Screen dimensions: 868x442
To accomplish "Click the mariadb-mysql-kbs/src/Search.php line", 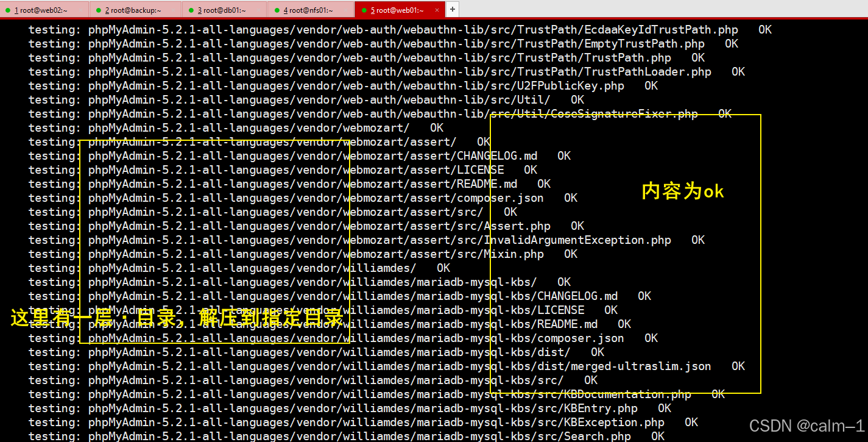I will click(x=346, y=435).
